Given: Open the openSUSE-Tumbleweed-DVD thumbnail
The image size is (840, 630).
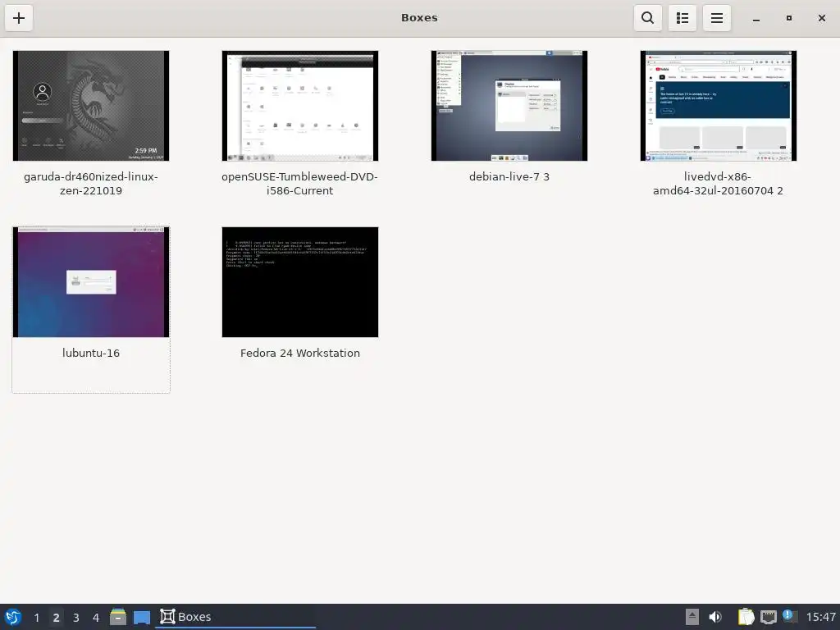Looking at the screenshot, I should [x=300, y=106].
